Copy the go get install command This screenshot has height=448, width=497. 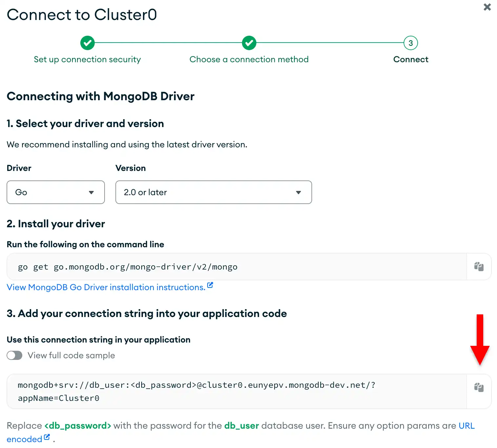click(479, 267)
